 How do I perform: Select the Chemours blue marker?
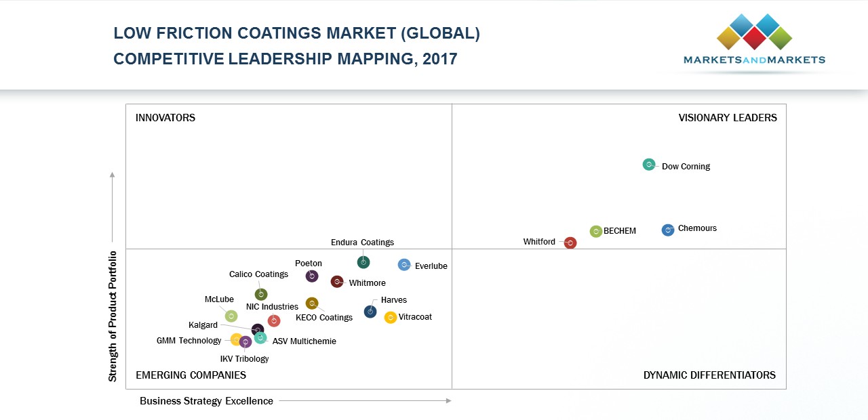[x=668, y=230]
